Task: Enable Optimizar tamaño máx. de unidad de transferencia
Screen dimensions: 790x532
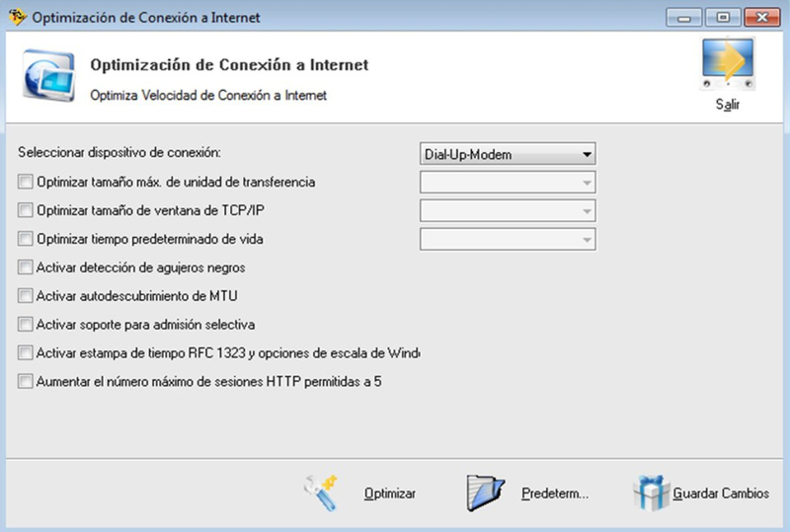Action: click(x=25, y=182)
